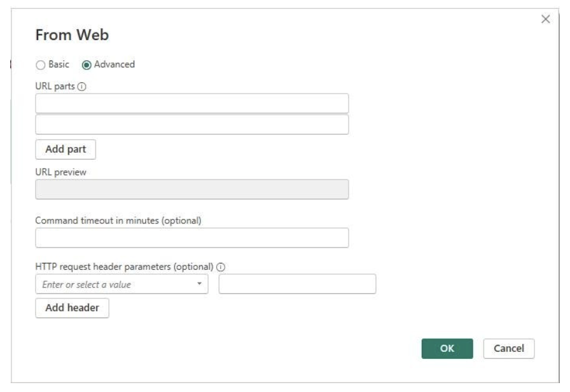Screen dimensions: 570x392
Task: Select the Basic radio button
Action: point(40,65)
